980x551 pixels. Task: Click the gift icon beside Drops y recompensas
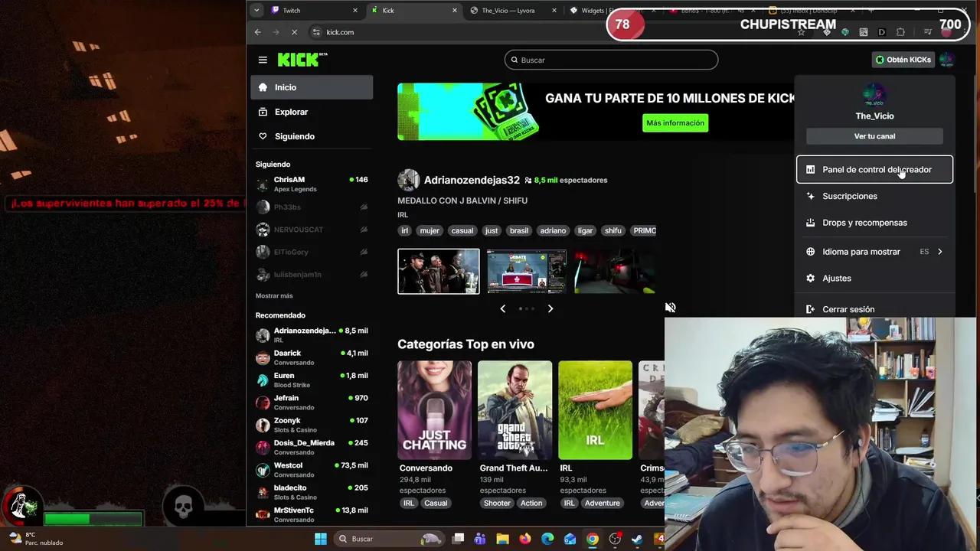pyautogui.click(x=810, y=223)
